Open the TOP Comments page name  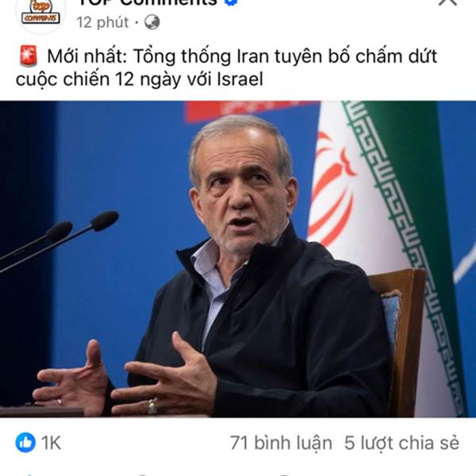[x=148, y=2]
